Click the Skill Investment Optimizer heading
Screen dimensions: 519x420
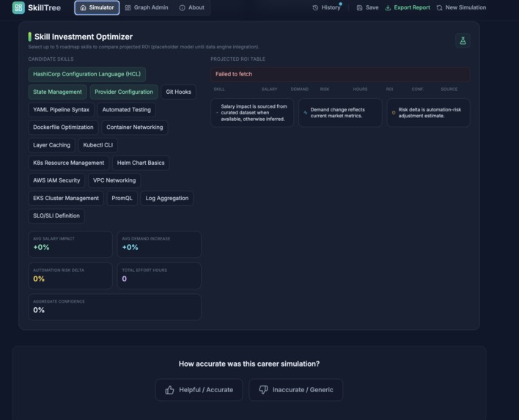pos(84,37)
